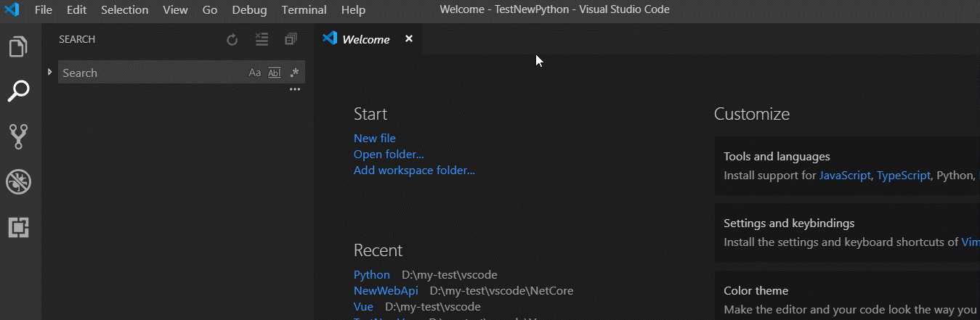980x320 pixels.
Task: Click the SEARCH panel title
Action: (77, 40)
